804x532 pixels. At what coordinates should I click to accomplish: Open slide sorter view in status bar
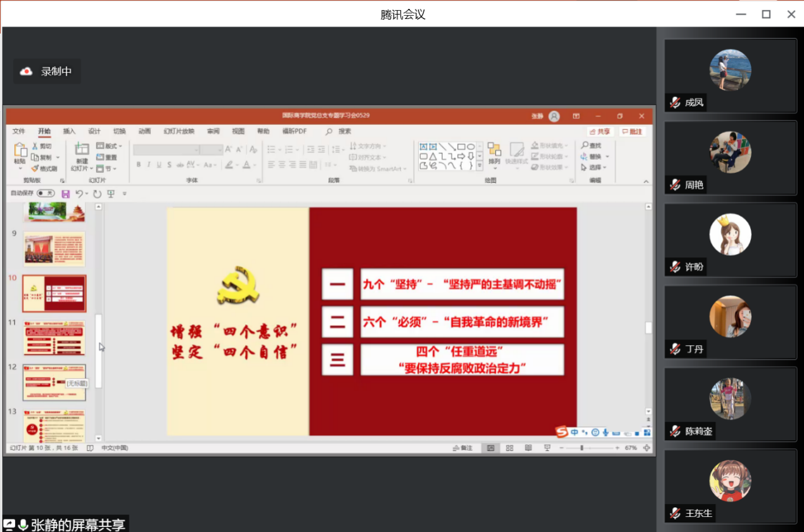coord(509,448)
